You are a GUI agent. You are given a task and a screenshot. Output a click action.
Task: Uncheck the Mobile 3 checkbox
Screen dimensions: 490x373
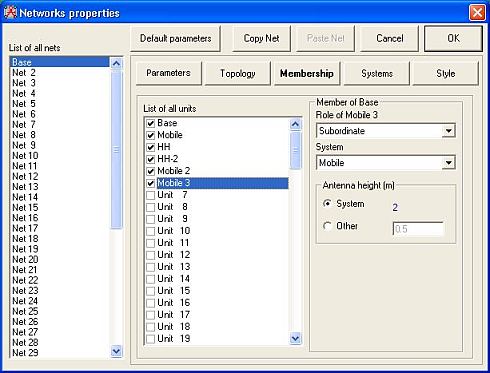151,183
